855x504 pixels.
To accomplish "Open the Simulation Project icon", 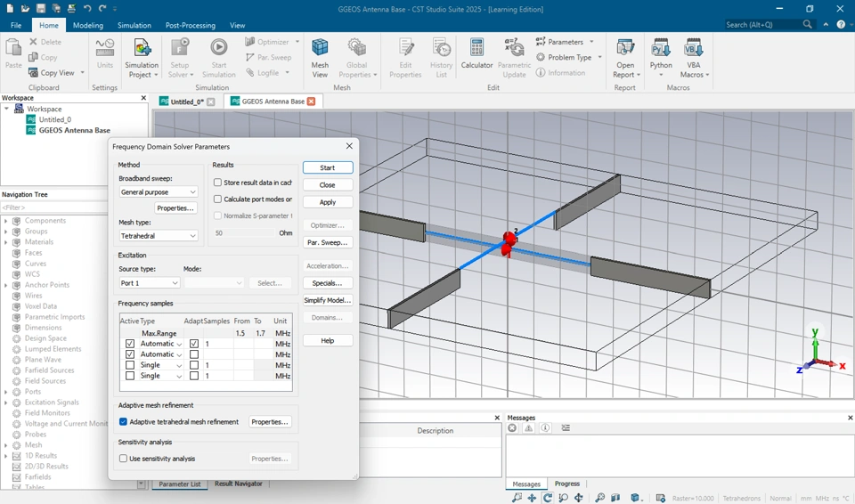I will tap(142, 48).
